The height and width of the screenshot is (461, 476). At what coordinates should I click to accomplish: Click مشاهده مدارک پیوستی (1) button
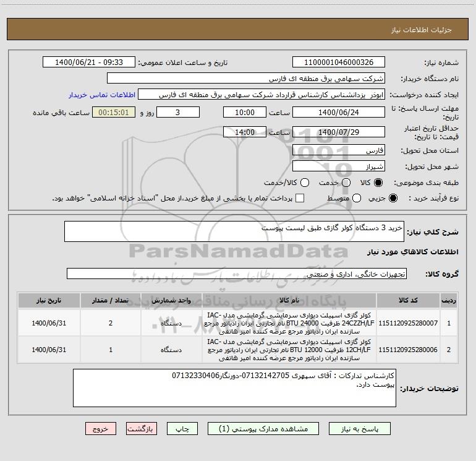coord(263,429)
